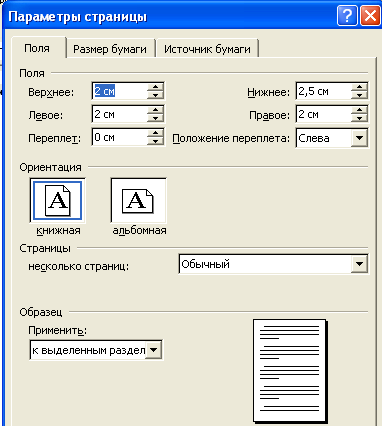Increase the Верхнее margin with up arrow
The height and width of the screenshot is (429, 382).
pyautogui.click(x=155, y=87)
